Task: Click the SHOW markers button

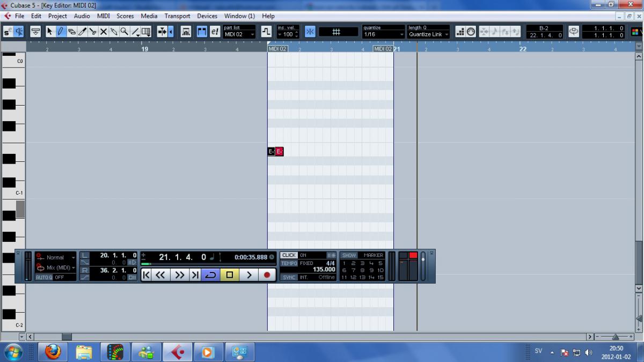Action: [x=349, y=255]
